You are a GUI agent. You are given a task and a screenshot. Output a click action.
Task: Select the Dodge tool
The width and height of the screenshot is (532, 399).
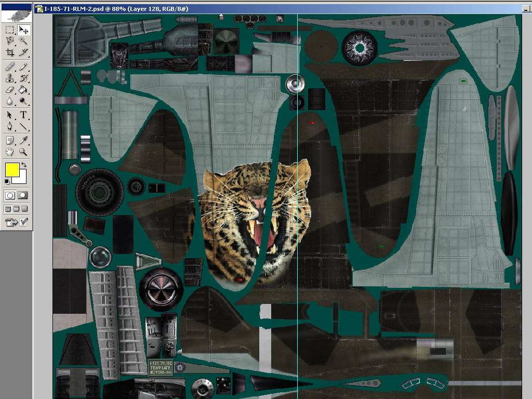(x=23, y=101)
